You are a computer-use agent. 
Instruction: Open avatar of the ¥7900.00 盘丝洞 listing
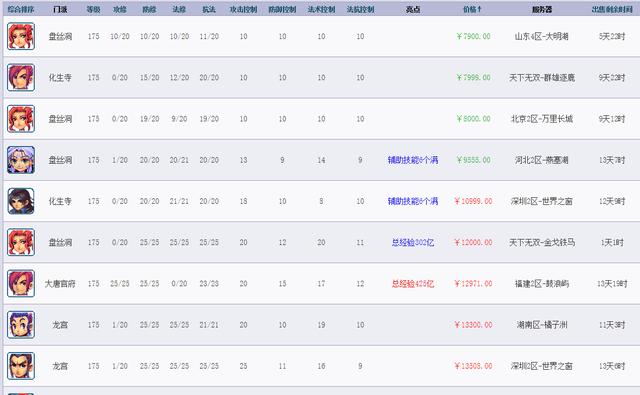tap(21, 36)
